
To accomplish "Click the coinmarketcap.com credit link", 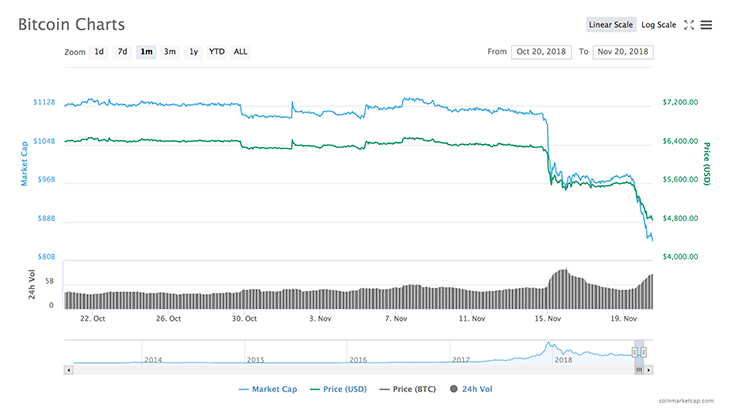I will pyautogui.click(x=686, y=401).
